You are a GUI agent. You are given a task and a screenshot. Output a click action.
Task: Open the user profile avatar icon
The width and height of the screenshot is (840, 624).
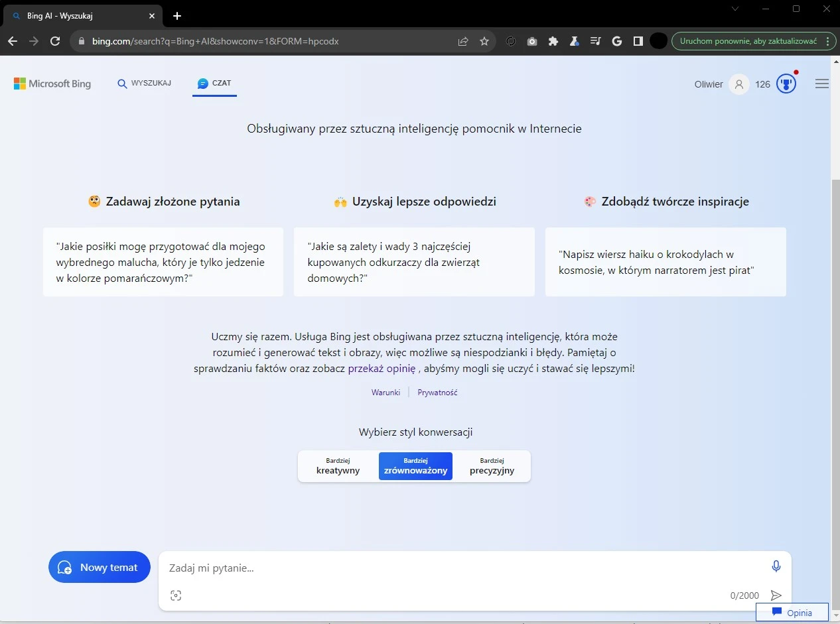click(x=739, y=84)
